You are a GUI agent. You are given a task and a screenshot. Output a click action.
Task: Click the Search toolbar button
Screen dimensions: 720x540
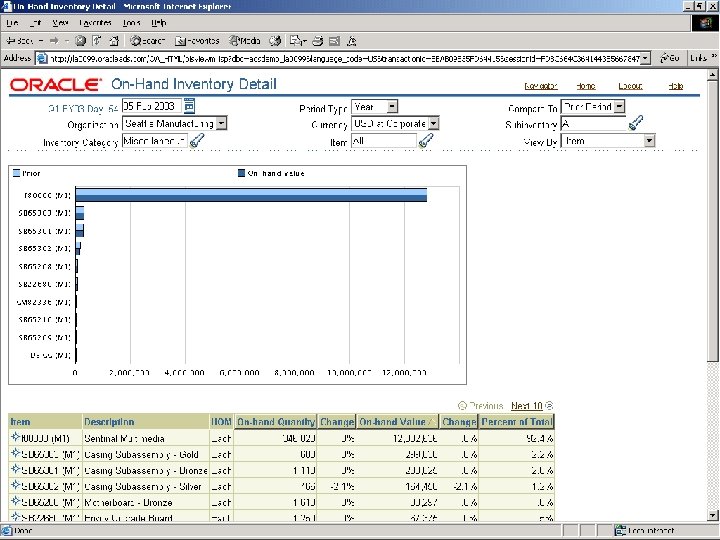[147, 41]
